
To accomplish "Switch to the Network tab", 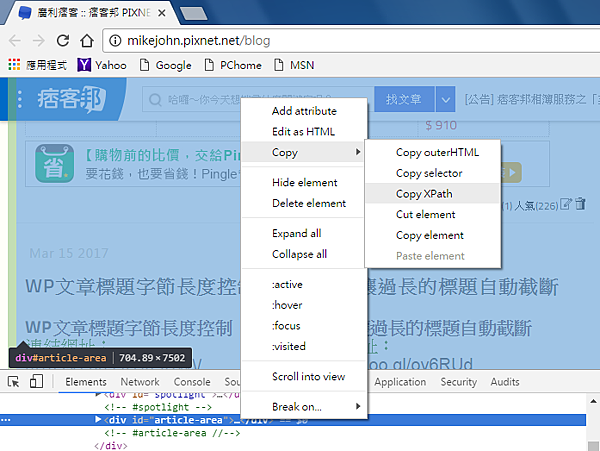I will pos(140,382).
